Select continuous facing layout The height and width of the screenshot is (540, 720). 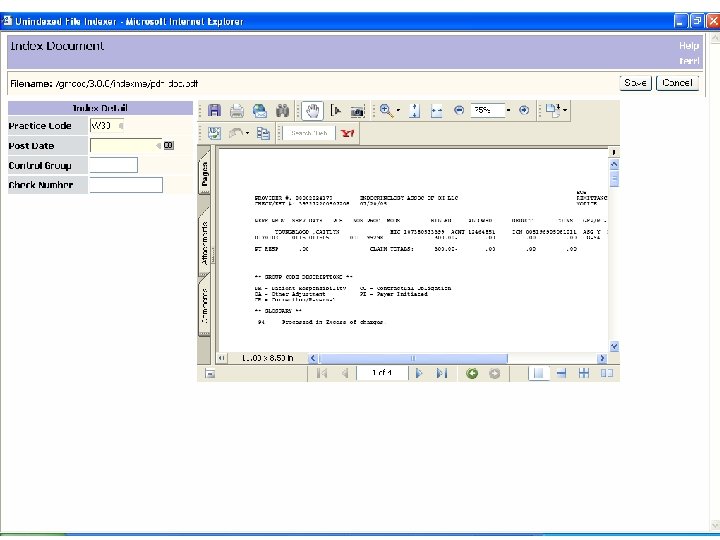pos(584,373)
